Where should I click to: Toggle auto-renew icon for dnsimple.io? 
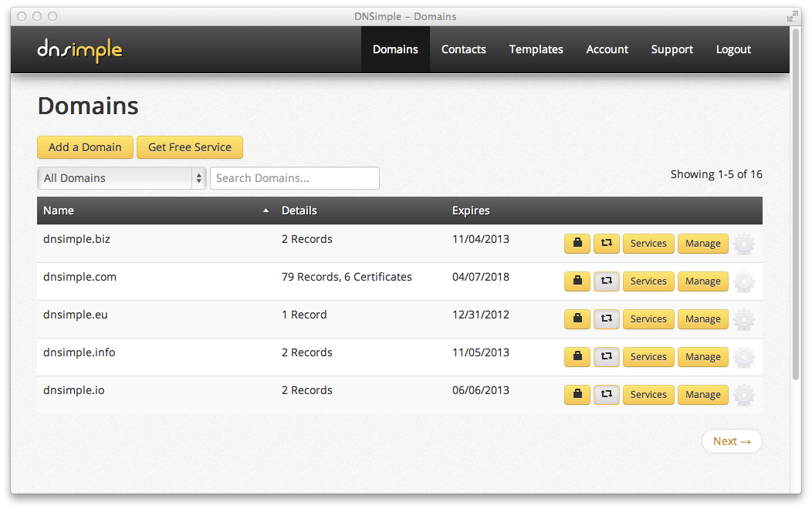pos(607,394)
